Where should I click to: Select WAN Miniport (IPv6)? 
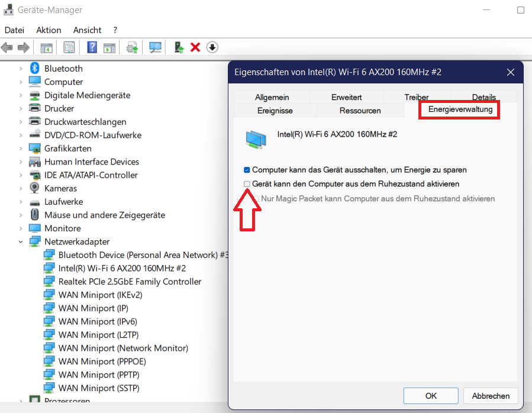[98, 321]
